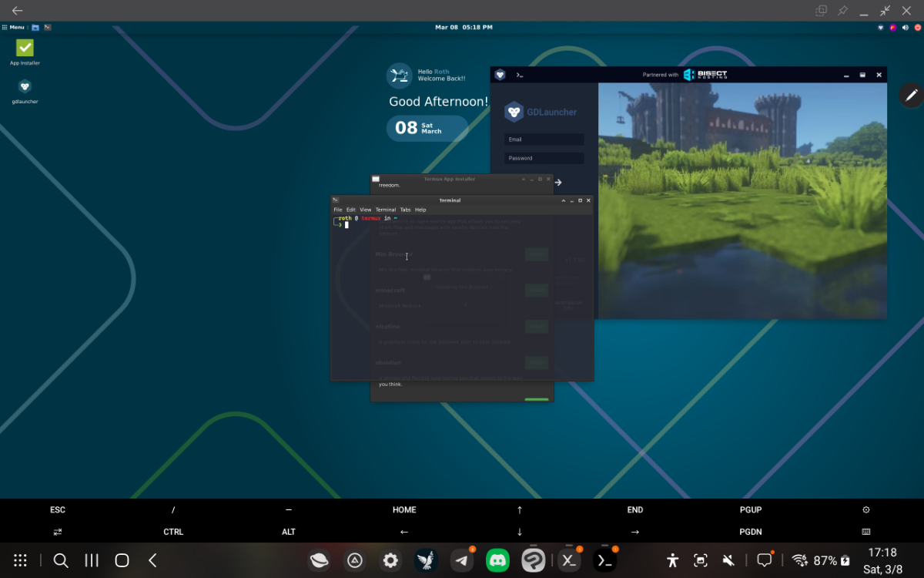Toggle the muted sound icon in the tray
The width and height of the screenshot is (924, 578).
tap(728, 561)
